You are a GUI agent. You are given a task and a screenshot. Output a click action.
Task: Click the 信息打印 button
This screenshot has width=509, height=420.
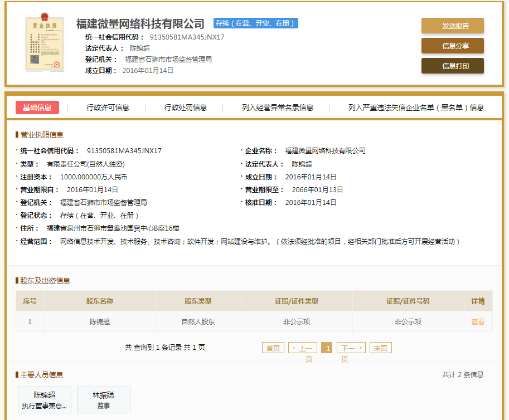tap(452, 66)
